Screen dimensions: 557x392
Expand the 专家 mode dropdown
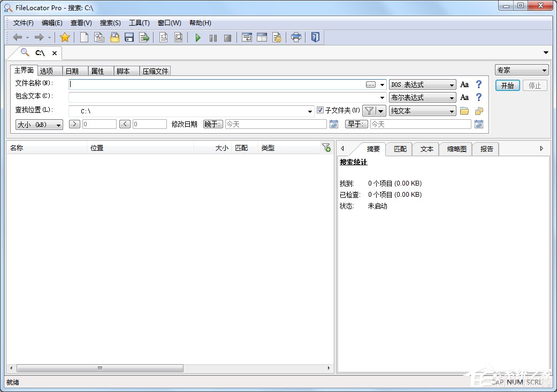[522, 70]
